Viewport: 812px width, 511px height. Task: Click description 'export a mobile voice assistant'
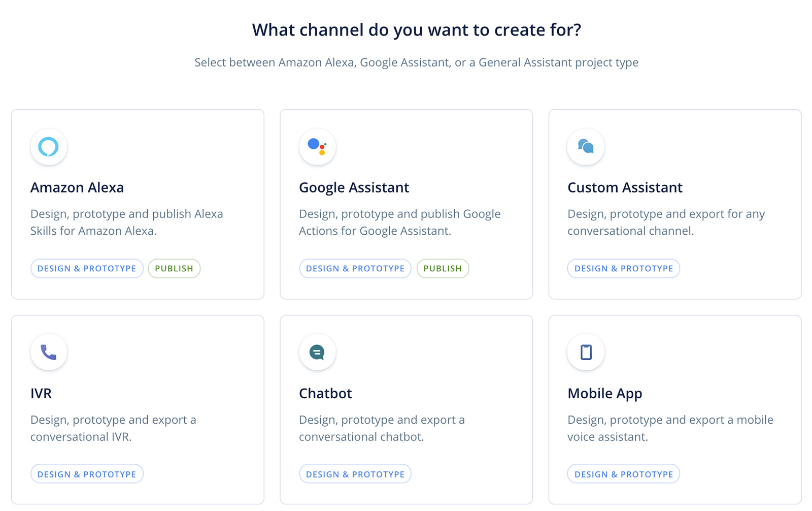(x=670, y=428)
